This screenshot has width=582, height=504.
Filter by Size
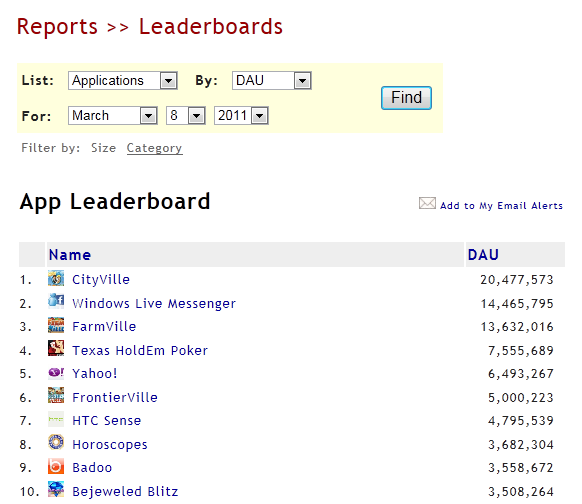[104, 148]
